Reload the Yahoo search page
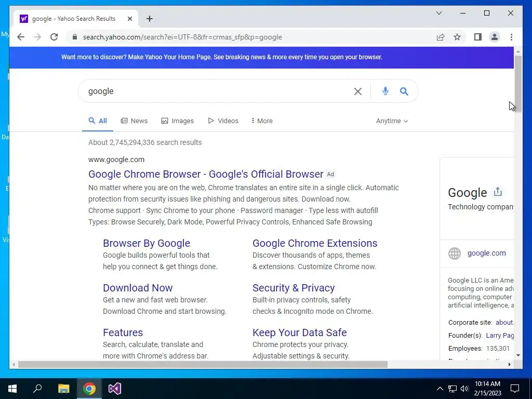Viewport: 532px width, 399px height. (x=54, y=37)
